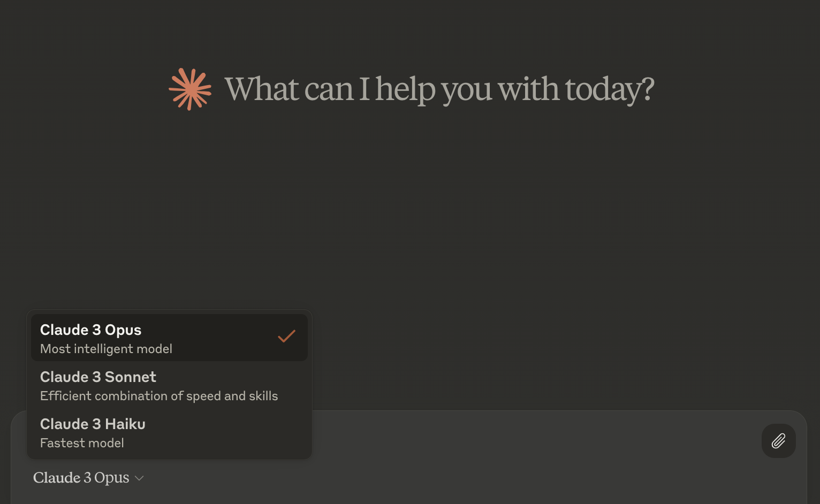Click the "What can I help you with today?" heading
The height and width of the screenshot is (504, 820).
coord(439,89)
